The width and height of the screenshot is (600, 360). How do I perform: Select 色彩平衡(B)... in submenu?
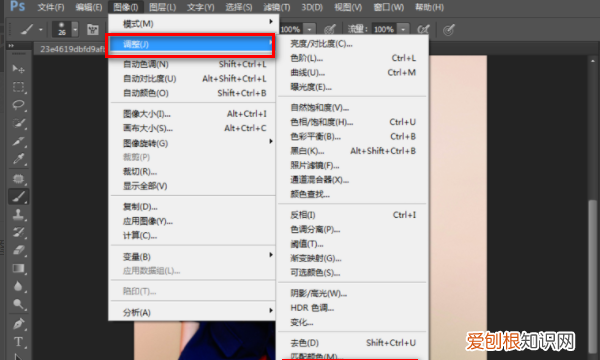tap(352, 137)
